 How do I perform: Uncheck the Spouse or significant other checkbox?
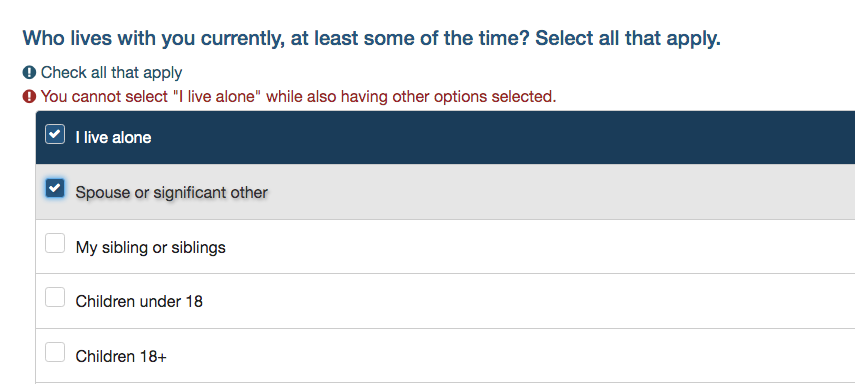(x=55, y=188)
